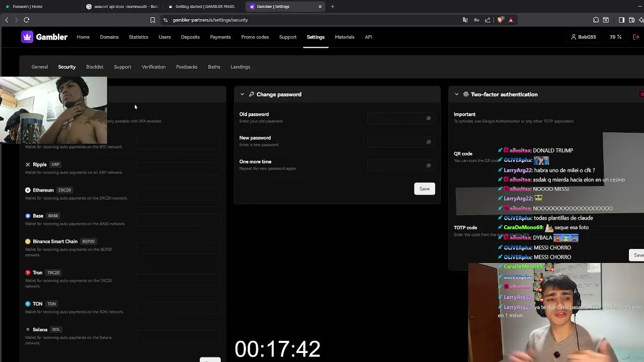Open the Security settings tab
Image resolution: width=644 pixels, height=362 pixels.
click(67, 67)
